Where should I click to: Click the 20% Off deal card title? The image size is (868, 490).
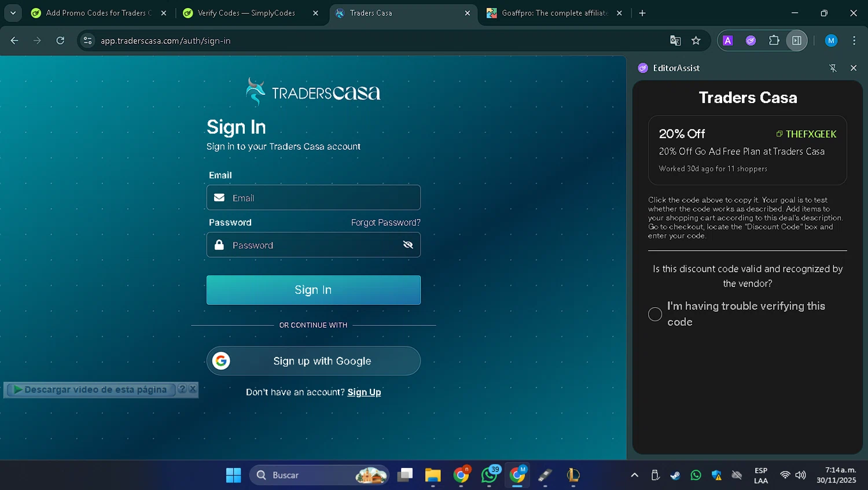(682, 134)
